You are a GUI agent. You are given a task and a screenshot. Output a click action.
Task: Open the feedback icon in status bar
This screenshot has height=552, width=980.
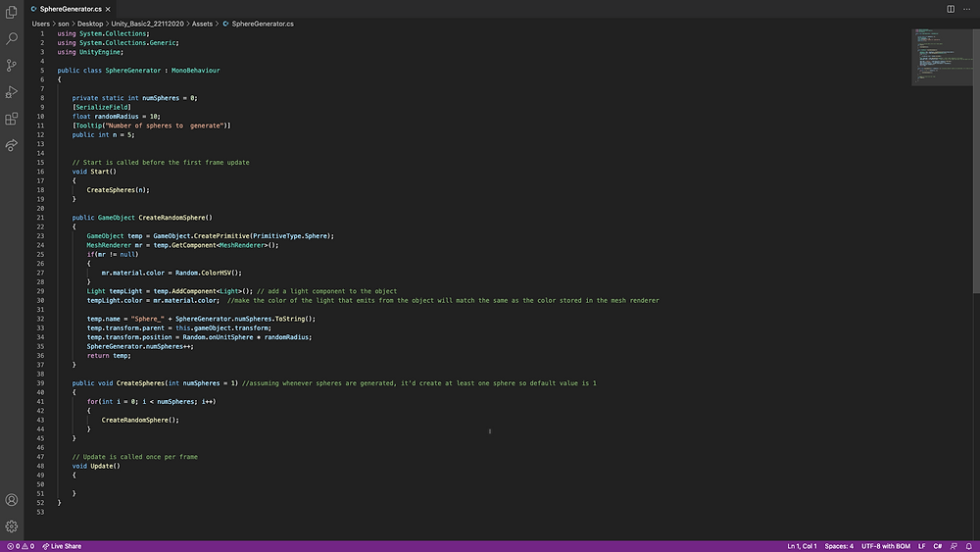[954, 546]
